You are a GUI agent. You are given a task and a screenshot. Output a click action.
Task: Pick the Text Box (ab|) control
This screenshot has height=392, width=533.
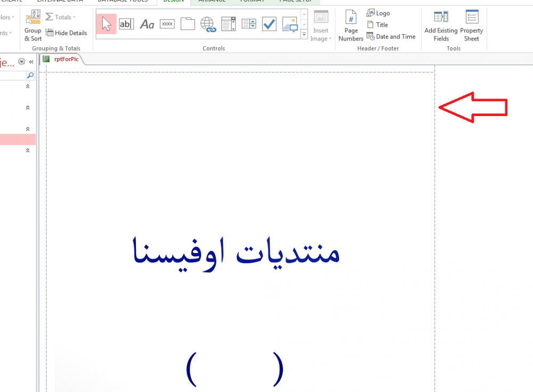point(126,24)
